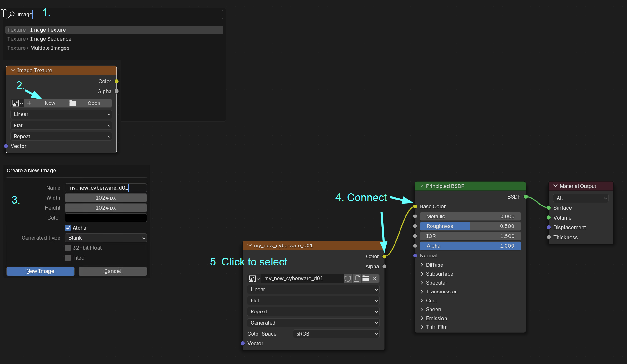
Task: Click the Name input field
Action: coord(106,188)
